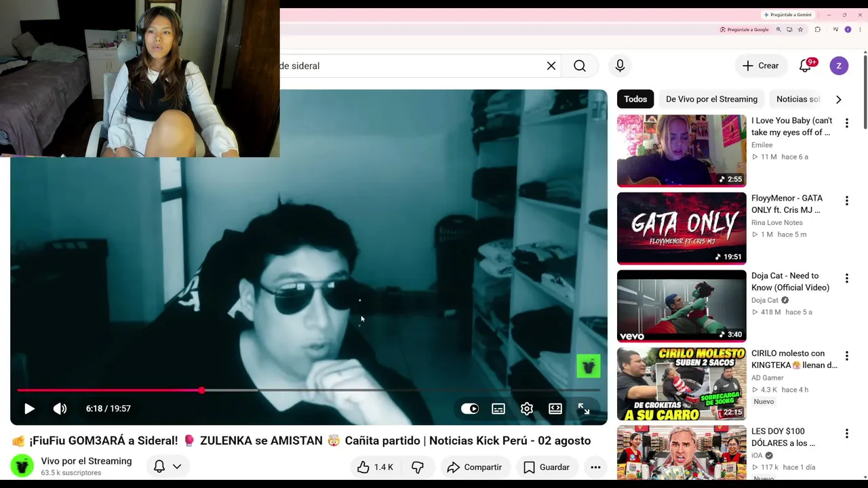868x488 pixels.
Task: Click Doja Cat - Need to Know title
Action: (x=790, y=281)
